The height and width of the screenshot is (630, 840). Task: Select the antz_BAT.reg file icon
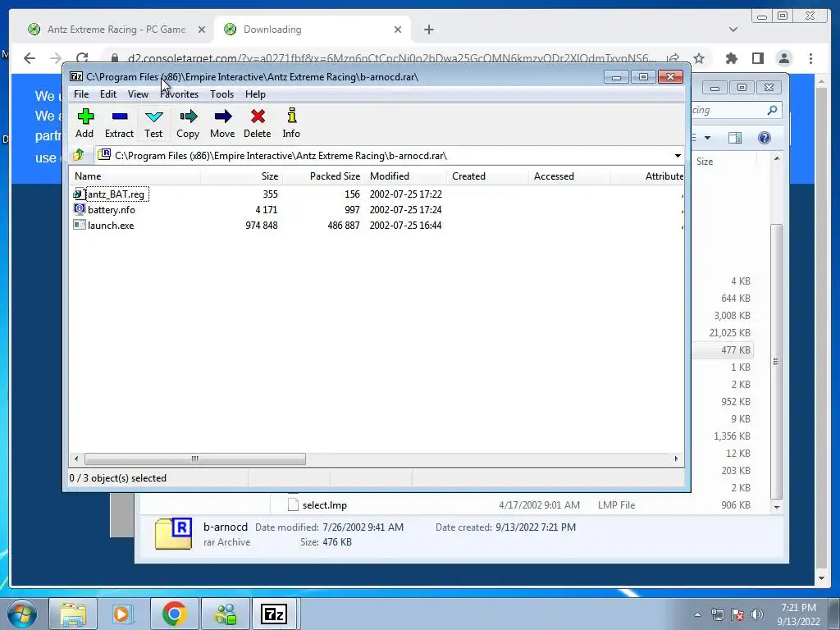coord(80,194)
